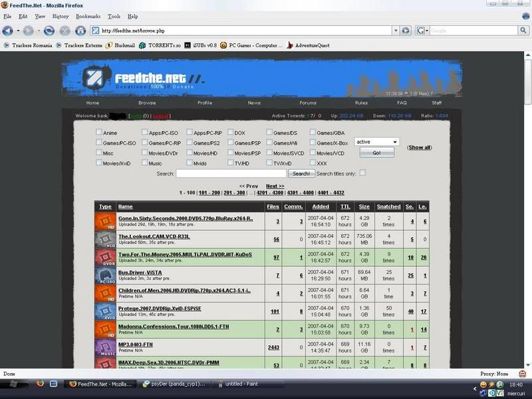The image size is (532, 399).
Task: Toggle Search titles only checkbox
Action: pyautogui.click(x=362, y=173)
